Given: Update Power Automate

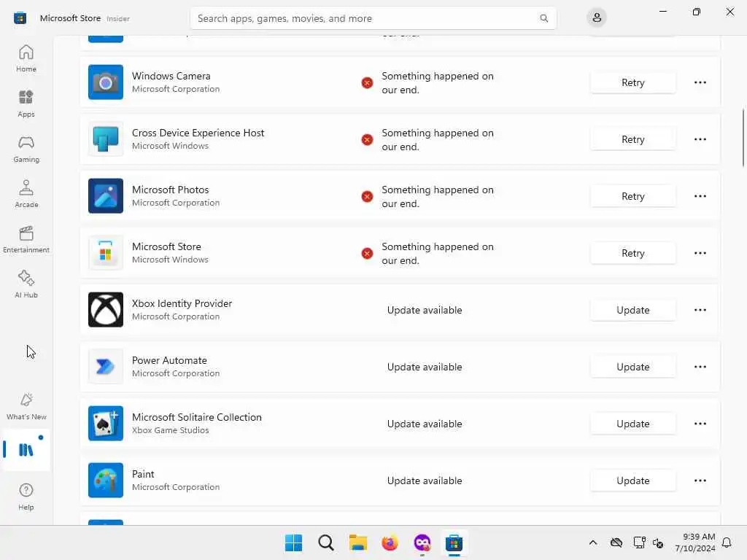Looking at the screenshot, I should tap(632, 367).
